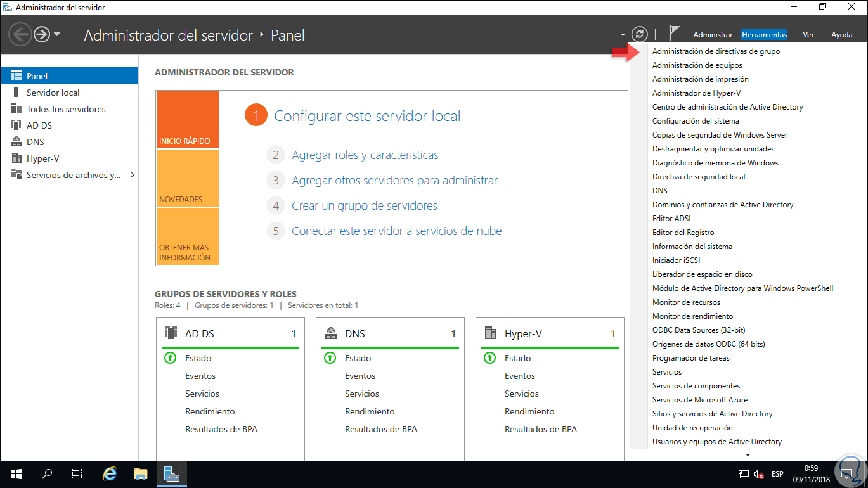Open the navigation history dropdown arrow
868x488 pixels.
pos(57,34)
